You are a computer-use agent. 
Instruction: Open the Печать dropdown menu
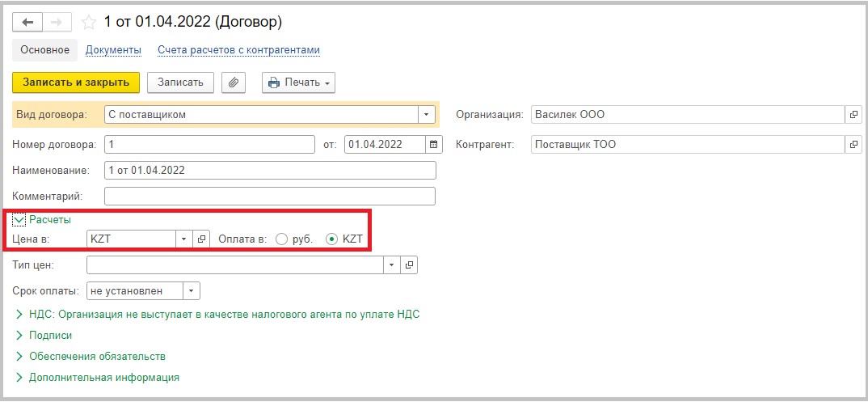click(298, 83)
